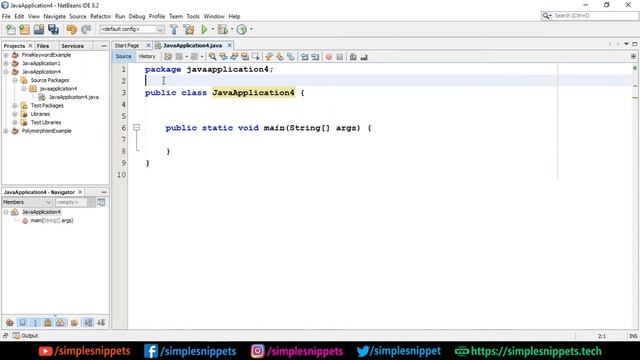
Task: Toggle Show Inner Classes in Navigator
Action: (x=60, y=322)
